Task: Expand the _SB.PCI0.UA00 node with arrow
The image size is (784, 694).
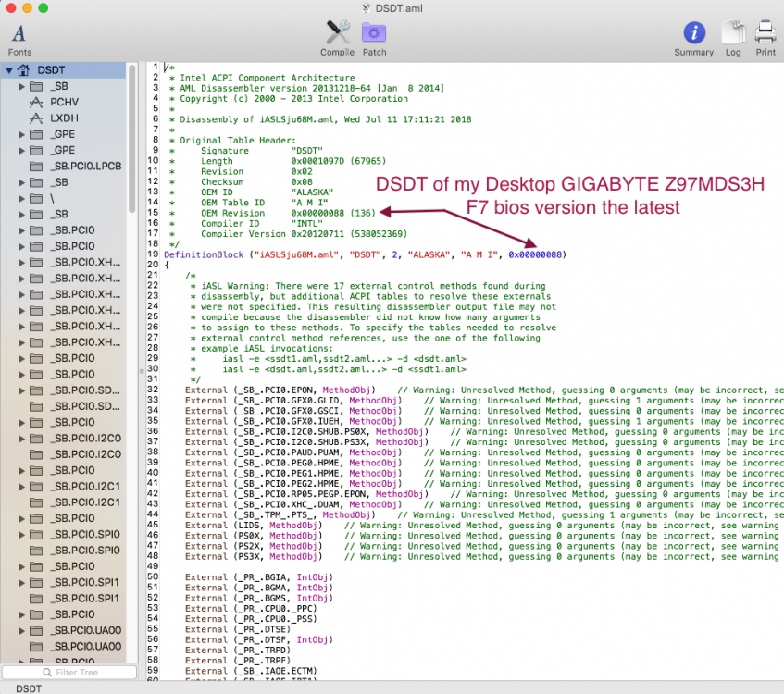Action: 21,630
